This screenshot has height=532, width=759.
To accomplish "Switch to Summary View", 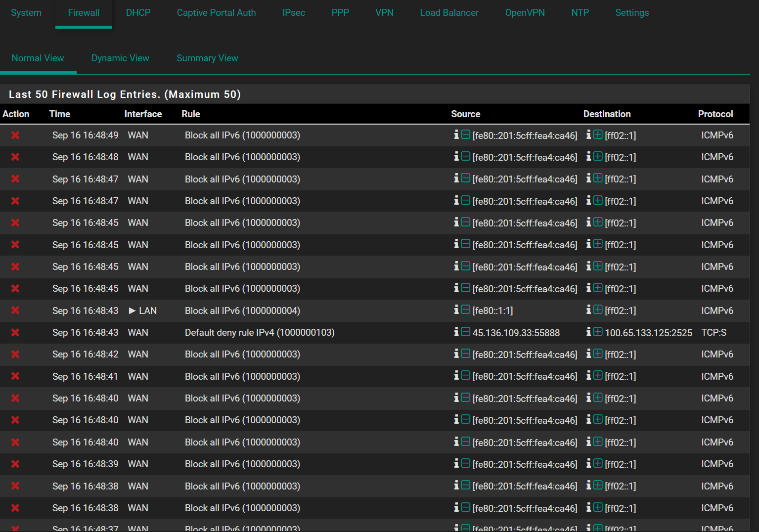I will pyautogui.click(x=207, y=58).
